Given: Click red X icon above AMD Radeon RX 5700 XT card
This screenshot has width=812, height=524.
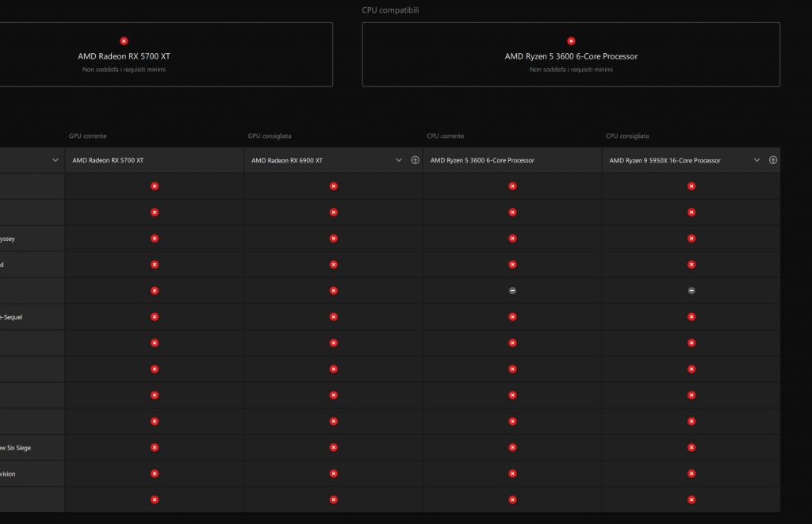Looking at the screenshot, I should (124, 41).
